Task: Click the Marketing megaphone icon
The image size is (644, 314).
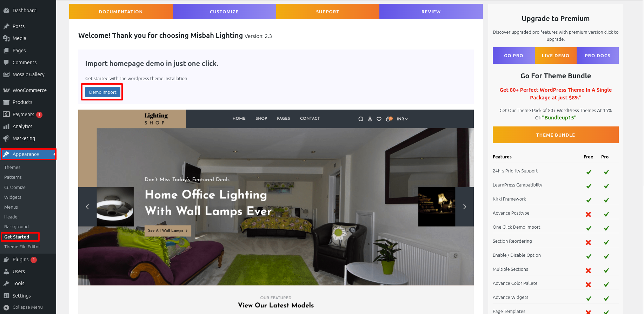Action: coord(6,138)
